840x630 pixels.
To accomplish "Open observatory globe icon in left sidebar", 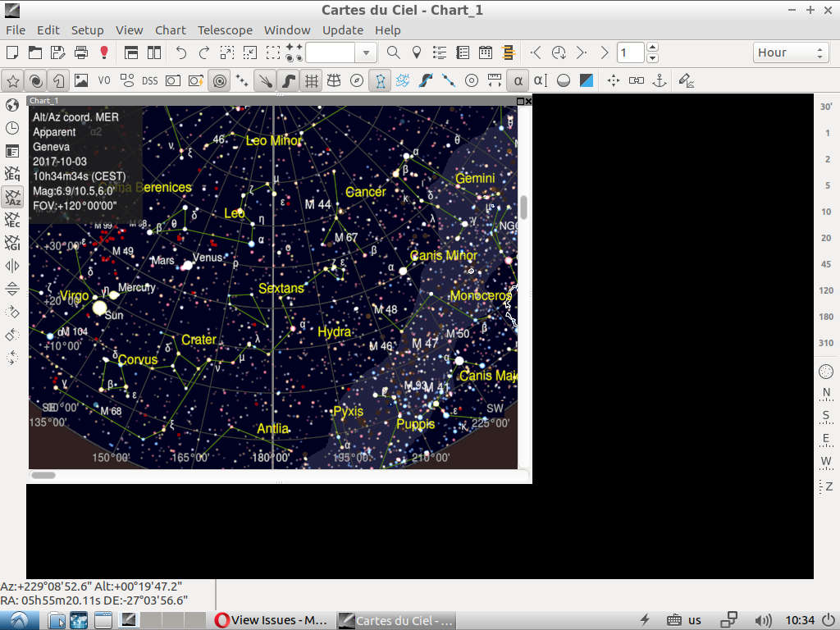I will click(x=12, y=105).
